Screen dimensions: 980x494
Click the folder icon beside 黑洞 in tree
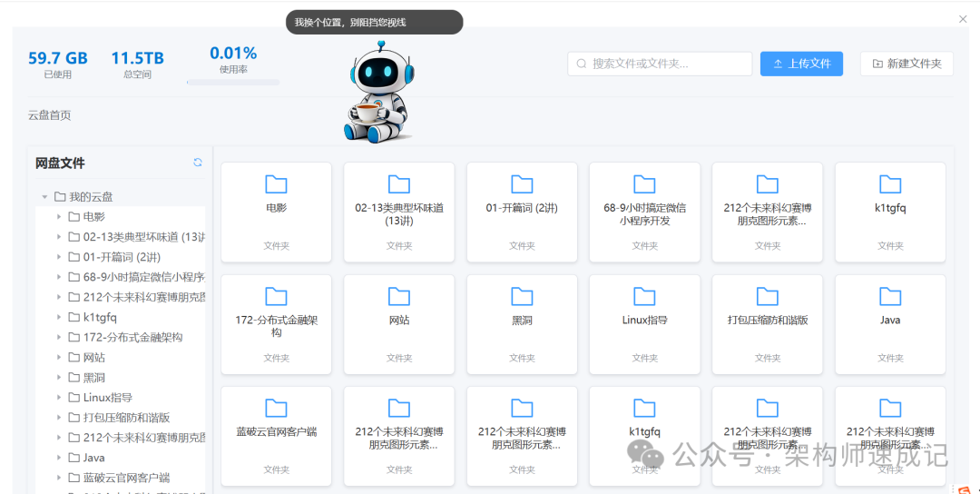click(x=73, y=377)
